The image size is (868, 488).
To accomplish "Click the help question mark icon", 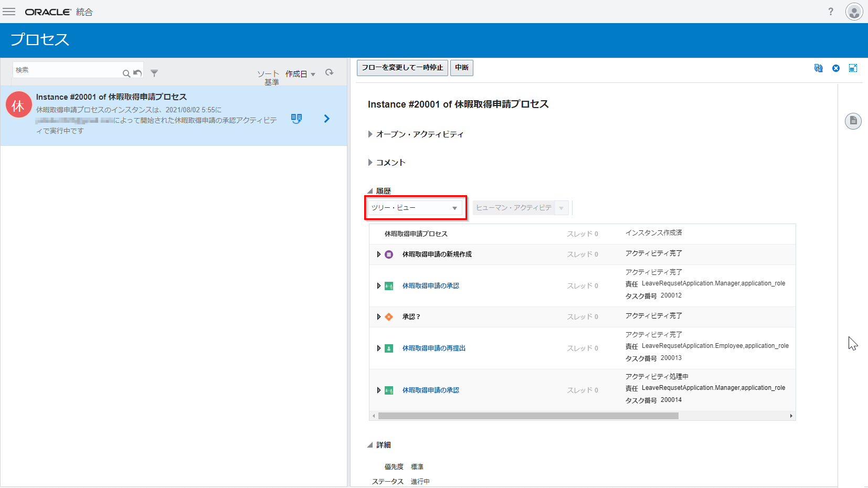I will pos(830,12).
